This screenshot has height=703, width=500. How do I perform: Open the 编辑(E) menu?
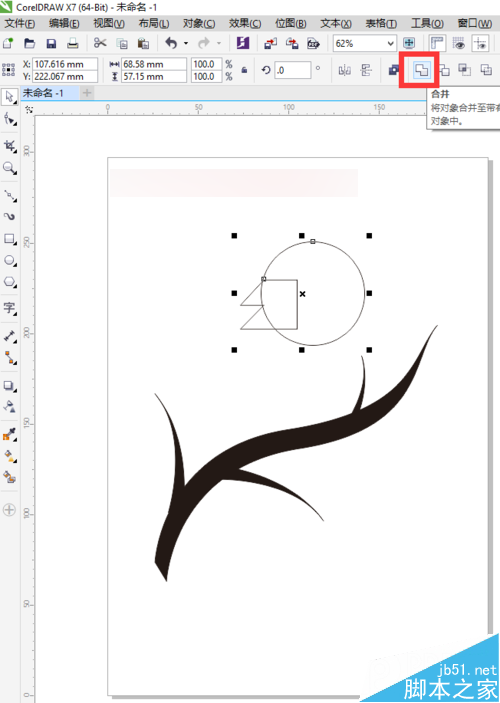[x=65, y=23]
